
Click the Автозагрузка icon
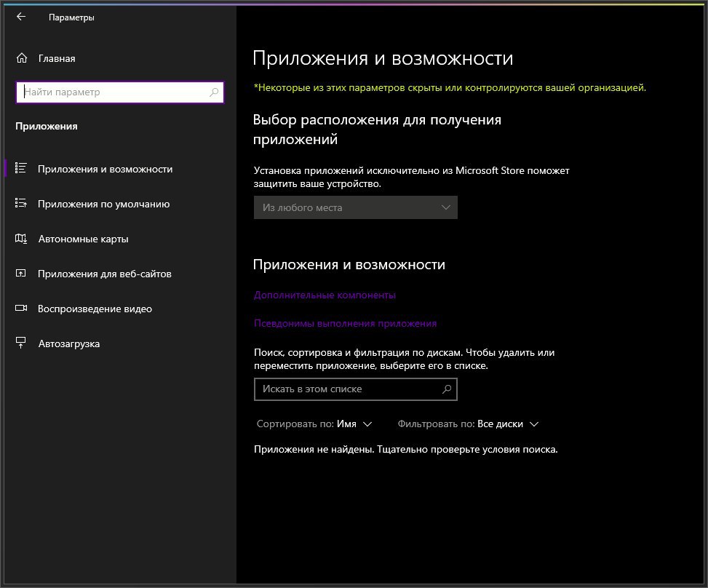(21, 343)
